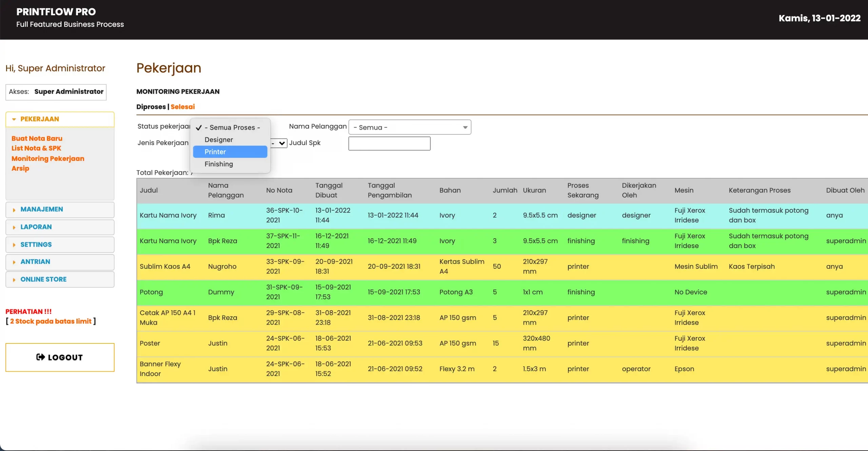Collapse the PEKERJAAN sidebar section
This screenshot has height=451, width=868.
click(60, 119)
